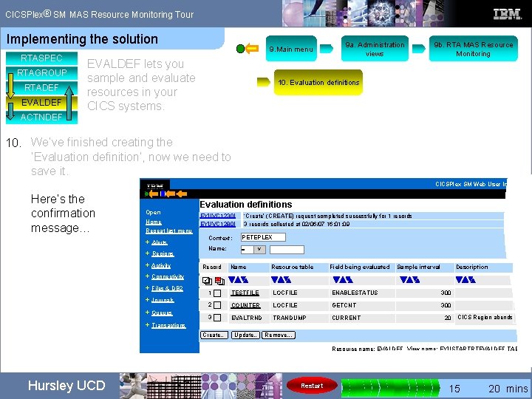This screenshot has height=399, width=532.
Task: Go to 9.Main menu step
Action: click(x=291, y=49)
